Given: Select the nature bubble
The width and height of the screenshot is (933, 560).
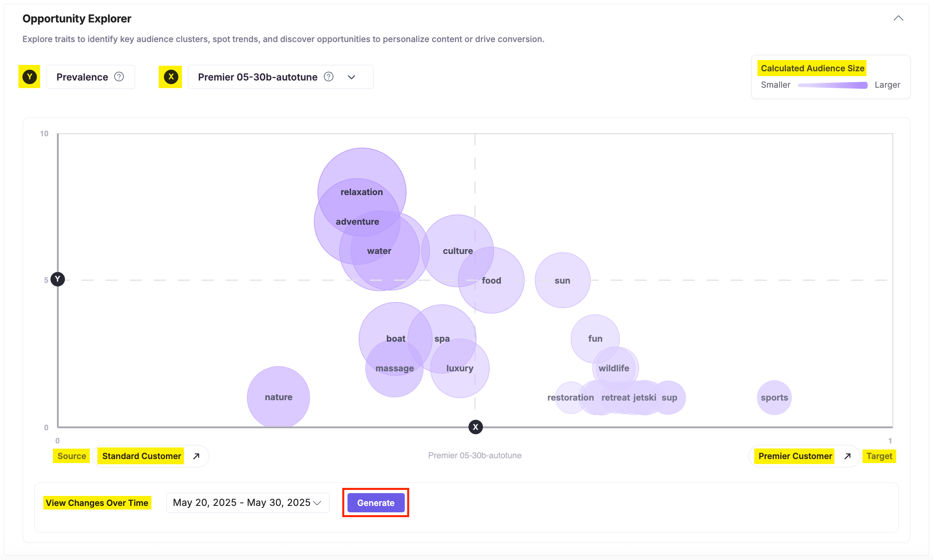Looking at the screenshot, I should [279, 397].
